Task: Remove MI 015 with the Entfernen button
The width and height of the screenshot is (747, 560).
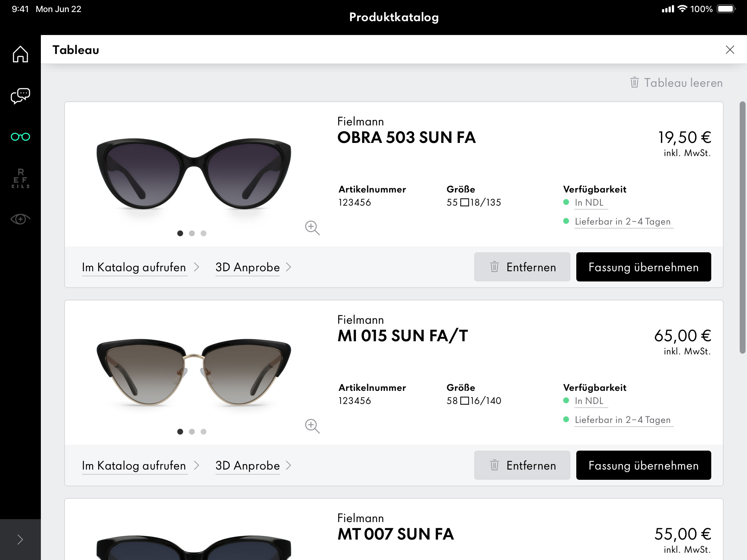Action: tap(522, 465)
